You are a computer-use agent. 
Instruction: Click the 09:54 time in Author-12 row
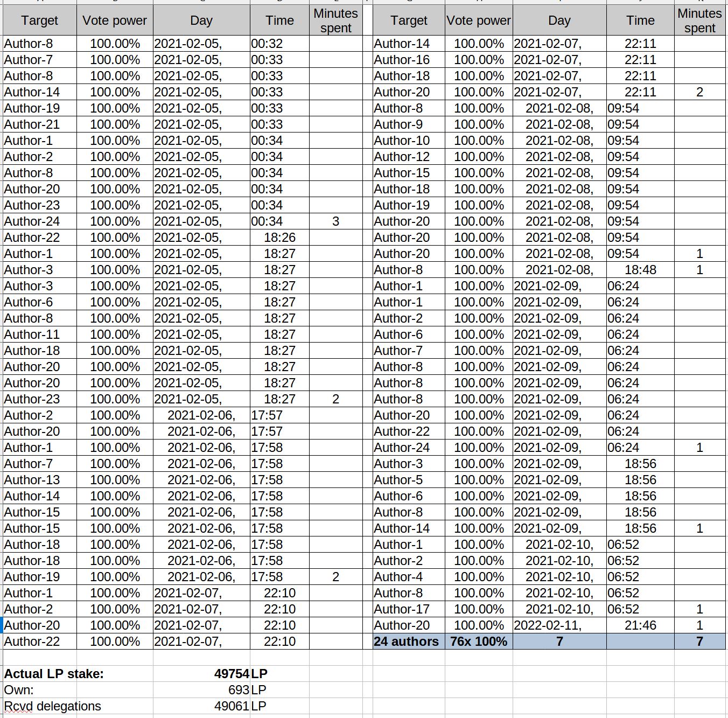640,157
